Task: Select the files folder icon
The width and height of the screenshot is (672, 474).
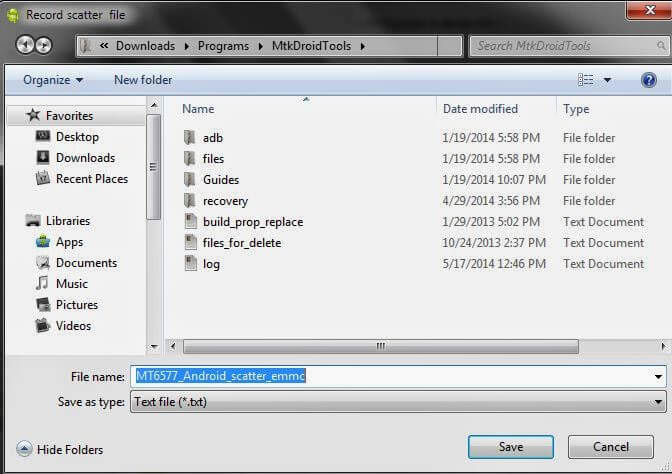Action: pos(189,159)
